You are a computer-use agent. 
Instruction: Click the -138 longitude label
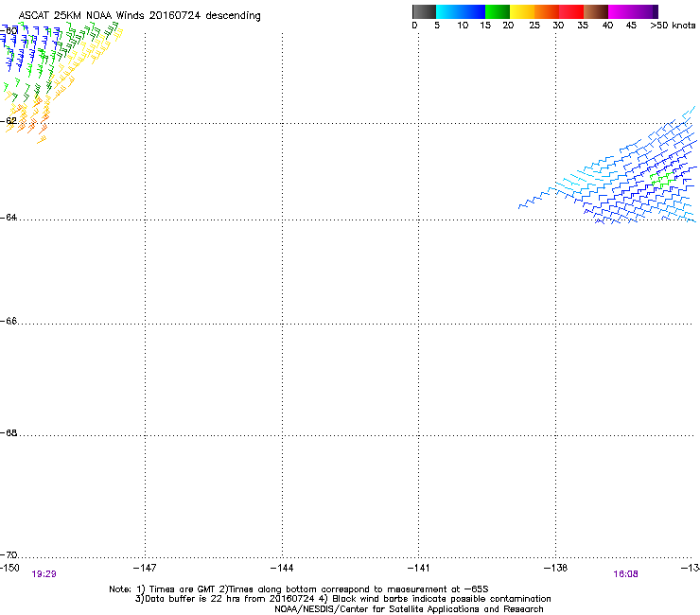556,568
